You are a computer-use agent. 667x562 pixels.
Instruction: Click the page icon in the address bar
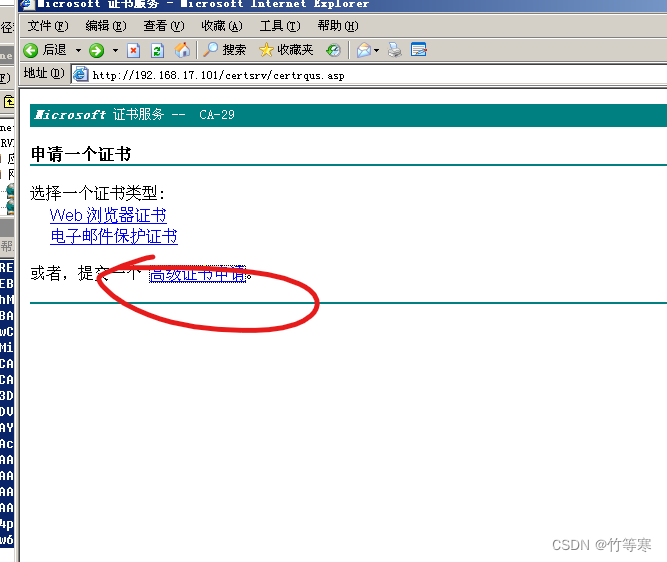80,75
